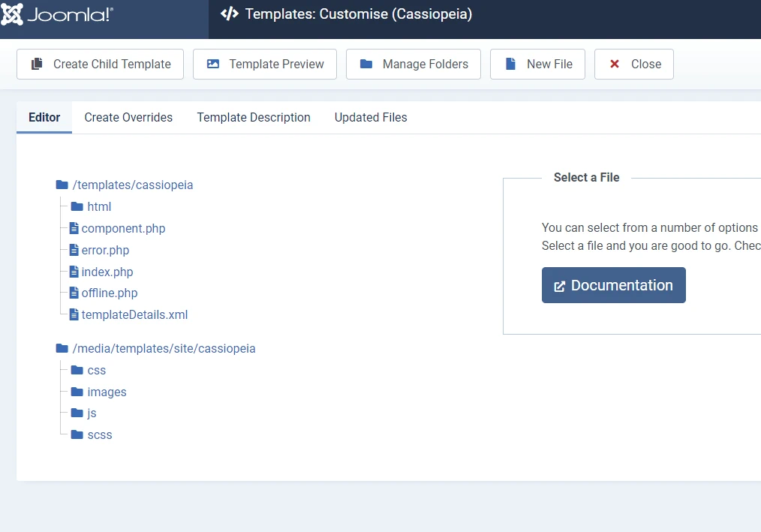Click the Close button in the toolbar
Image resolution: width=761 pixels, height=532 pixels.
tap(633, 64)
